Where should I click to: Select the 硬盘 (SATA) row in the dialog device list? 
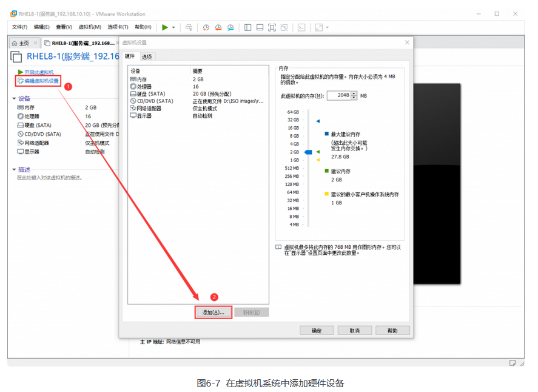tap(198, 93)
